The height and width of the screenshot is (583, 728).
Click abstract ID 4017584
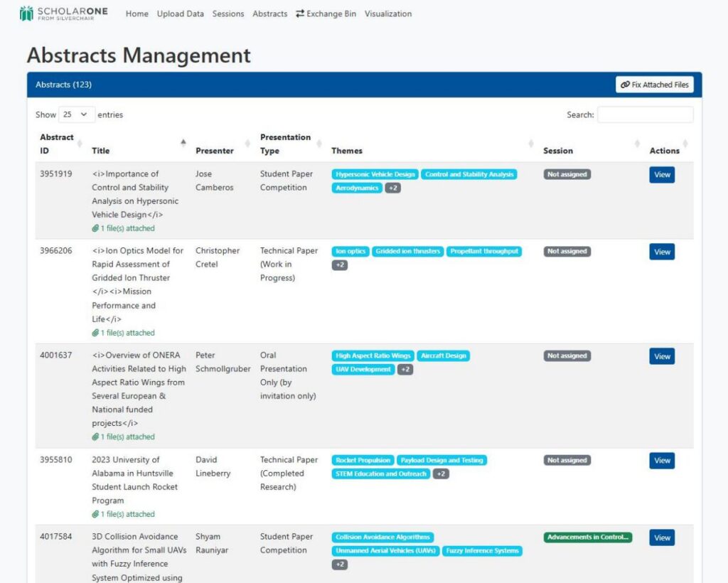[55, 537]
